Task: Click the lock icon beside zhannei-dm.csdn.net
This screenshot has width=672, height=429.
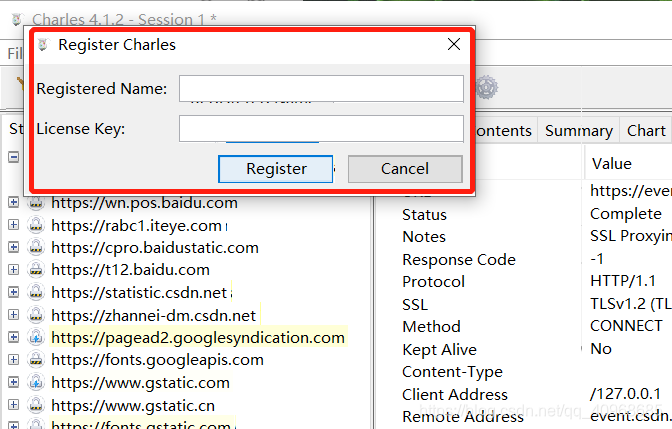Action: [x=36, y=315]
